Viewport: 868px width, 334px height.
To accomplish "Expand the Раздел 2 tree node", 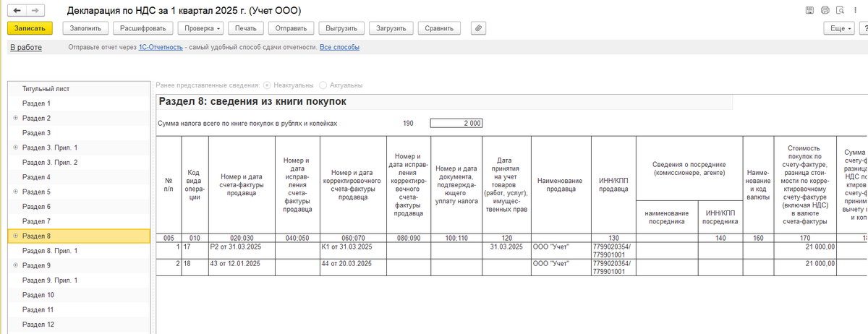I will coord(15,118).
